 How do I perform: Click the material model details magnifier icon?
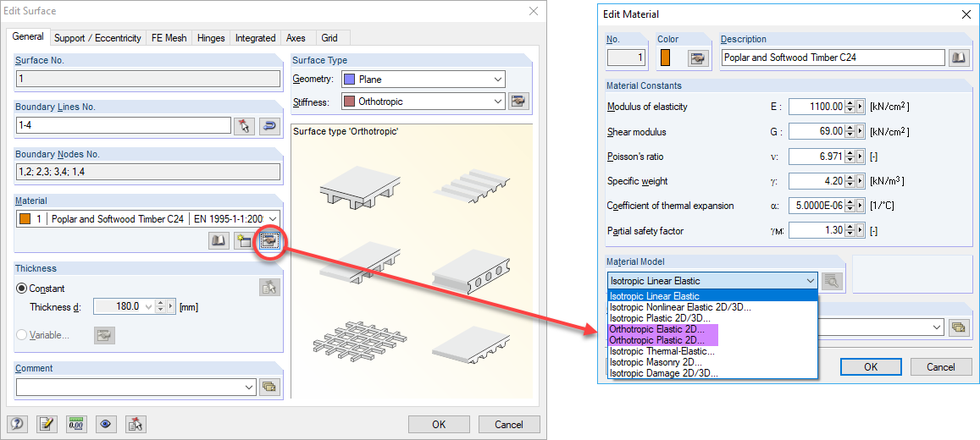833,281
